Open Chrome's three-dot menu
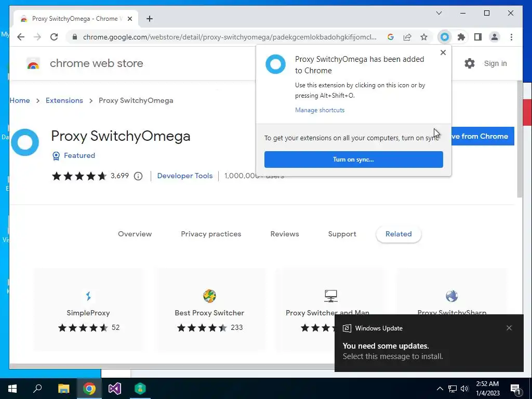This screenshot has height=399, width=532. (x=511, y=37)
